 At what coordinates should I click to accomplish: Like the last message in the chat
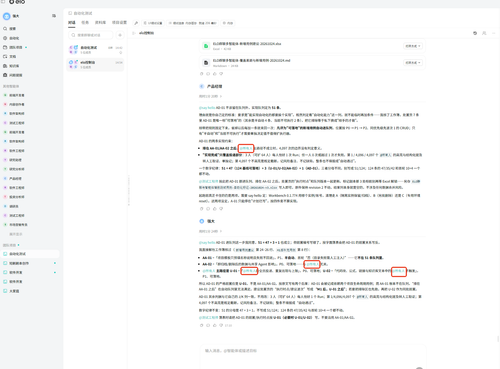(215, 325)
